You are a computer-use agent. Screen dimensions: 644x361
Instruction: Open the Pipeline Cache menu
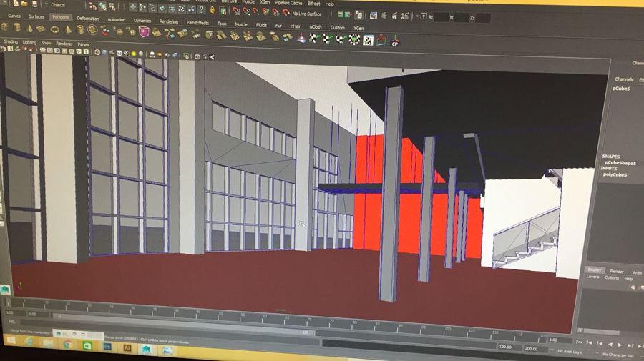(x=288, y=3)
